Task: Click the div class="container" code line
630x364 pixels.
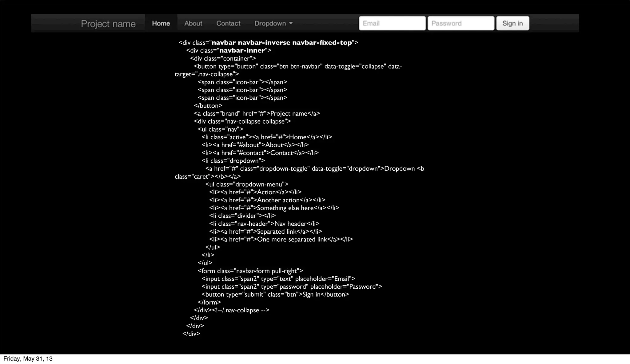Action: pyautogui.click(x=223, y=58)
